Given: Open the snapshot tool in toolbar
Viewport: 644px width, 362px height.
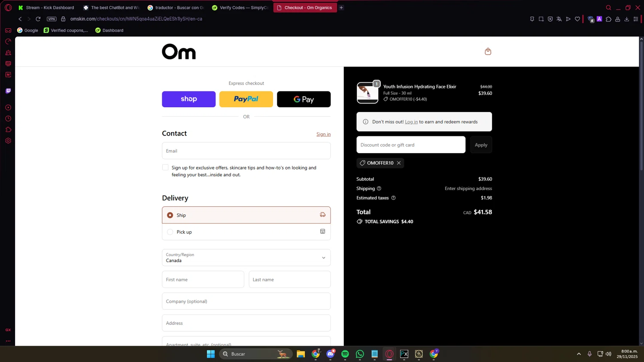Looking at the screenshot, I should point(541,19).
